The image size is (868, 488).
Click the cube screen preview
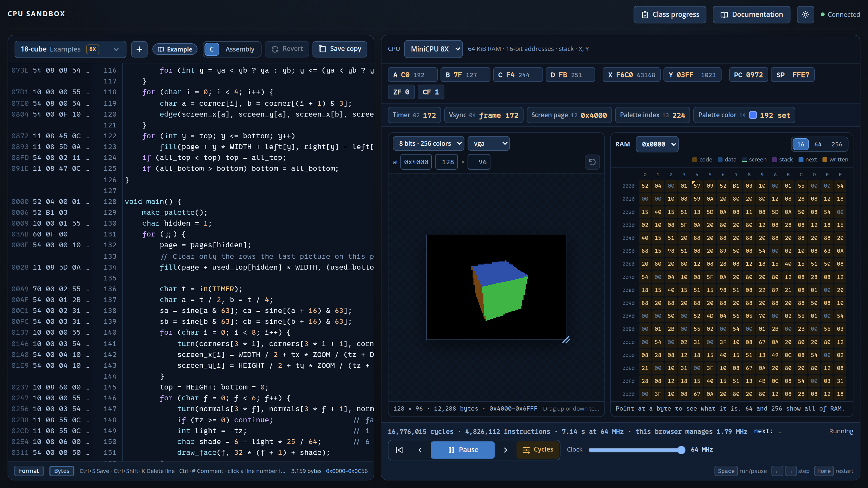coord(496,287)
